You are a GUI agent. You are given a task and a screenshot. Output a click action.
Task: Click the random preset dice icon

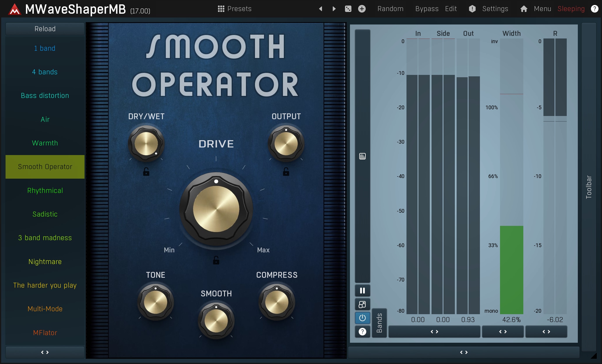coord(348,9)
